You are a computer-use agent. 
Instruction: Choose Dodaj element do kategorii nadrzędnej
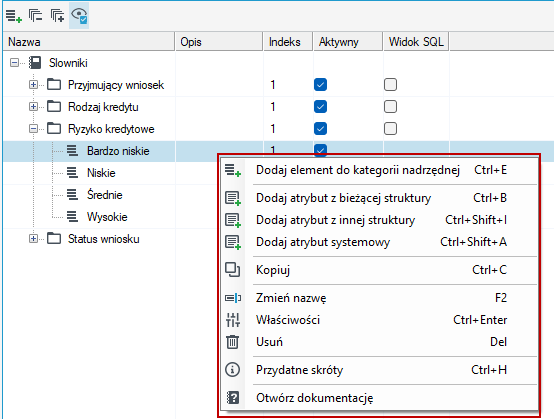point(378,170)
